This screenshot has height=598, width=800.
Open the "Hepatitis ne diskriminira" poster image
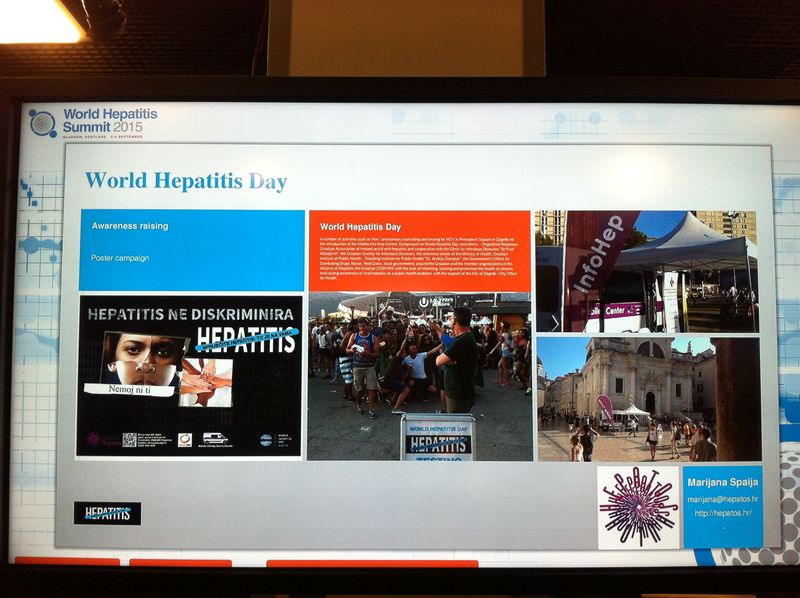tap(189, 376)
